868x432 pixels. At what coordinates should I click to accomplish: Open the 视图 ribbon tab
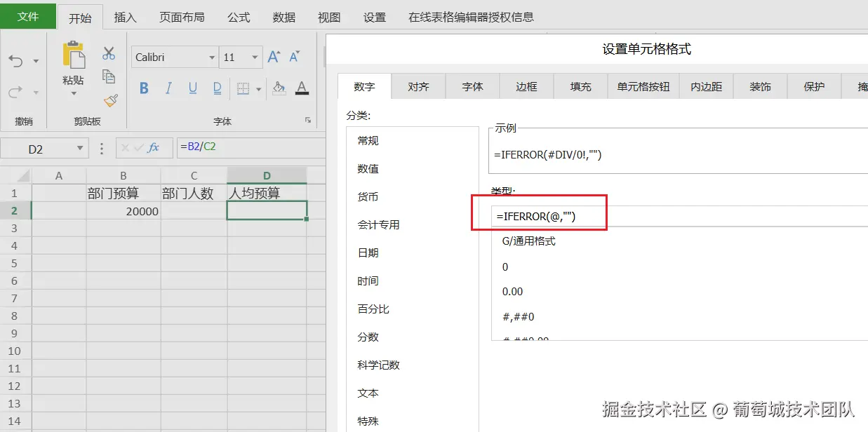[329, 18]
